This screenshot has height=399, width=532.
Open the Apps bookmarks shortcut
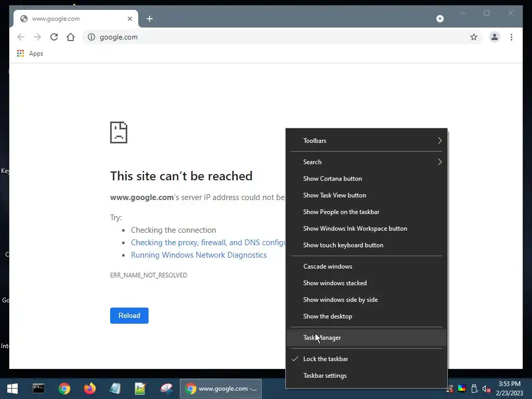tap(30, 54)
